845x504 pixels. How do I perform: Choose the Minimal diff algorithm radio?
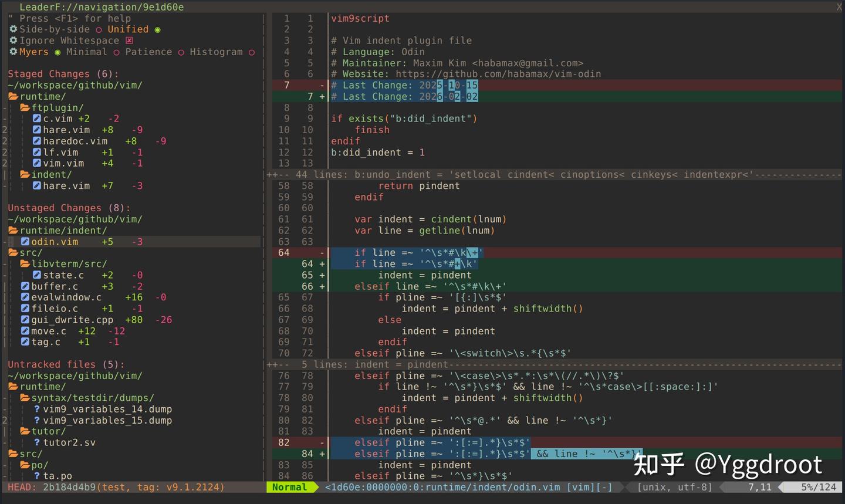pos(116,52)
